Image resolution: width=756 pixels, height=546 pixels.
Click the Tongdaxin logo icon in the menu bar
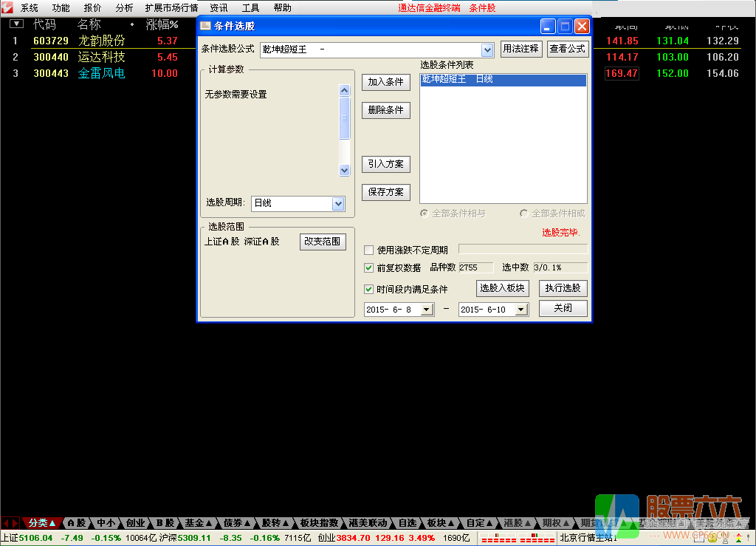coord(7,7)
